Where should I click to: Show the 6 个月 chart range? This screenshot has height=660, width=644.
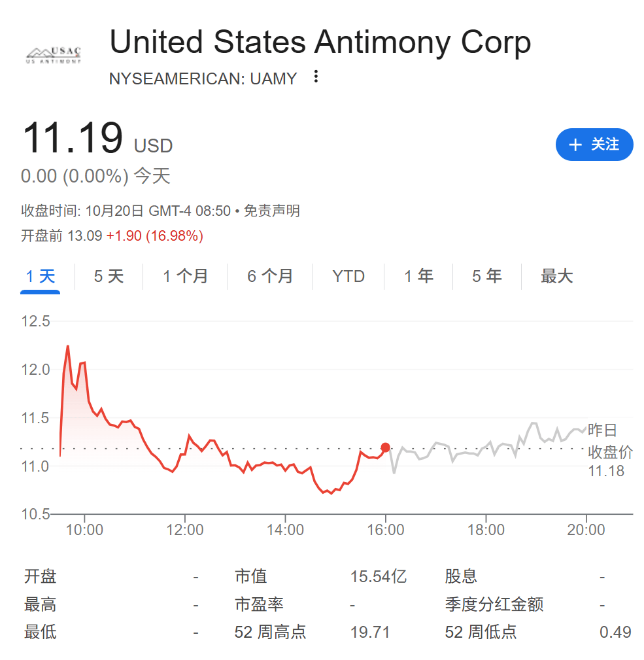click(270, 277)
